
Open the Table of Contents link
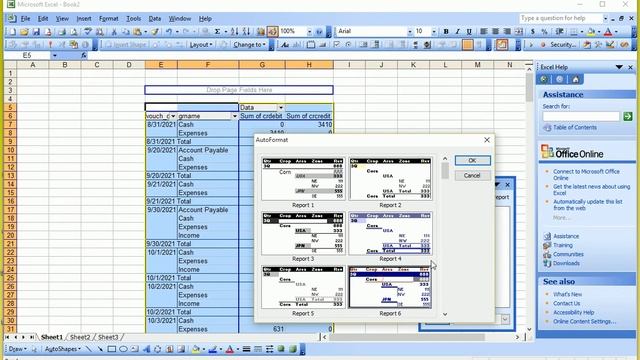pyautogui.click(x=575, y=128)
